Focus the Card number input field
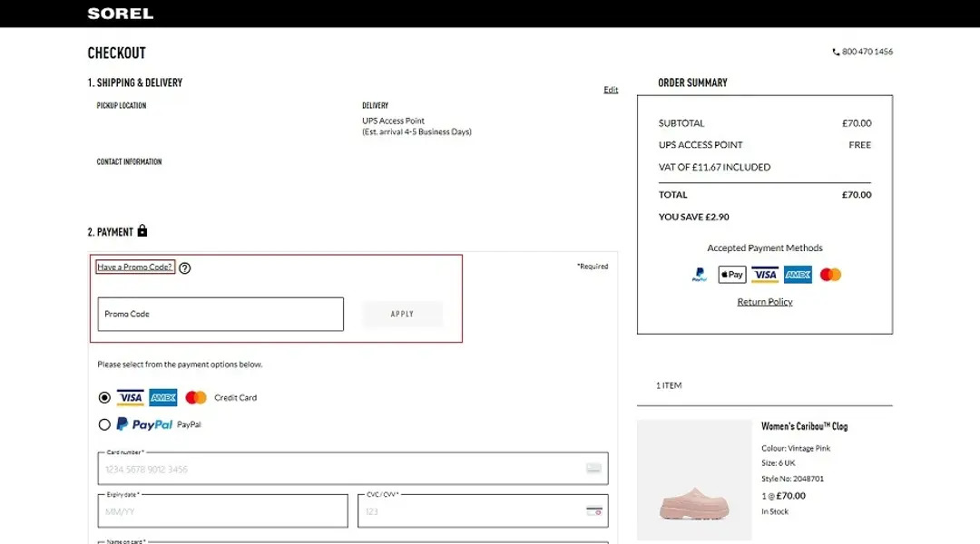This screenshot has height=544, width=980. point(352,469)
